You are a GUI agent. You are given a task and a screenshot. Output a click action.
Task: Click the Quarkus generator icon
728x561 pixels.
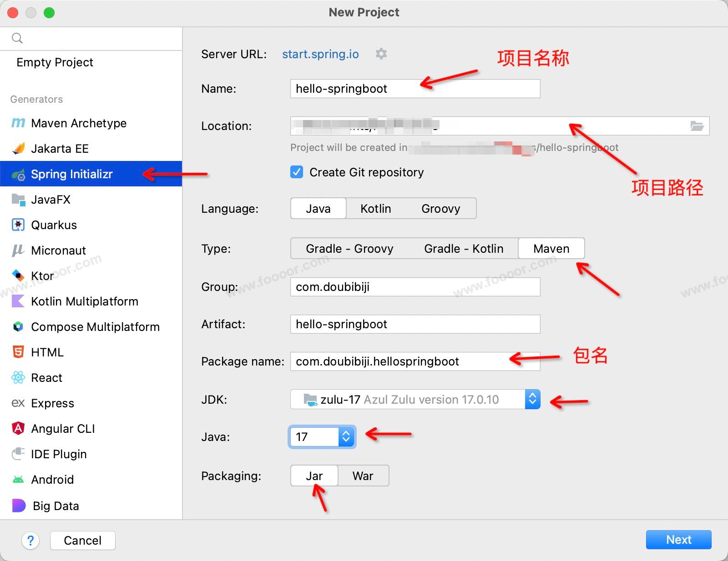[x=18, y=225]
